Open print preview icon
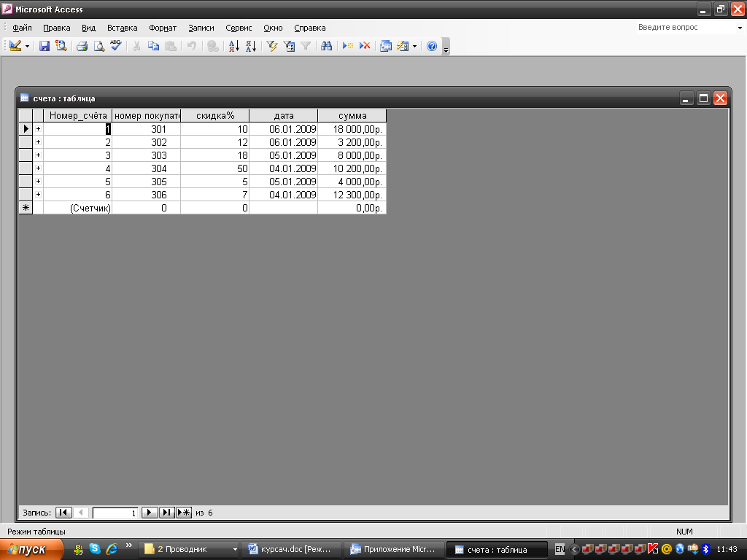This screenshot has width=747, height=560. coord(98,46)
